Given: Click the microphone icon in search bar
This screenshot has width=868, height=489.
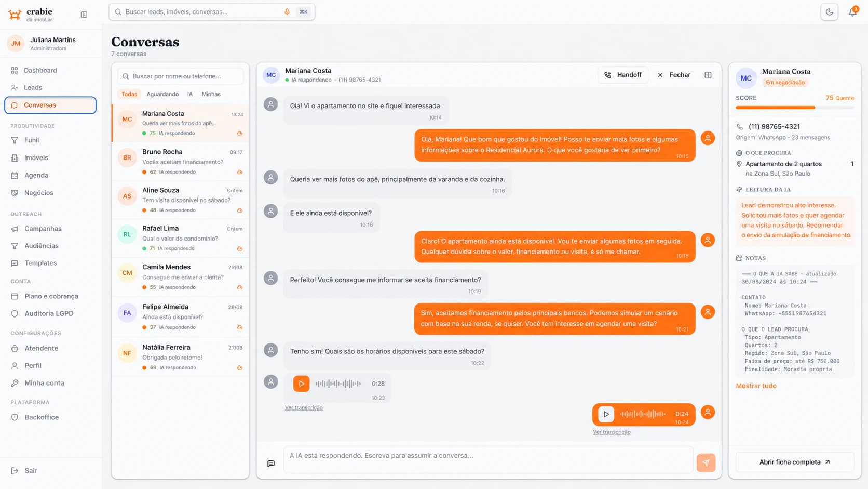Looking at the screenshot, I should point(287,11).
